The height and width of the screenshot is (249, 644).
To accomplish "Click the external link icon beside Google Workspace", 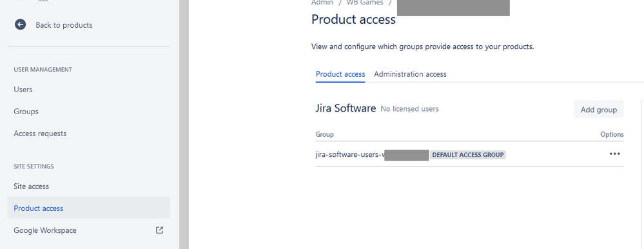I will click(160, 230).
